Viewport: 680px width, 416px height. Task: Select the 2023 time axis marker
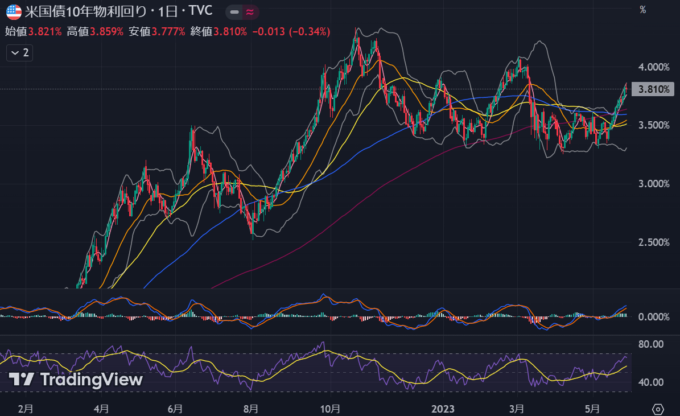point(445,408)
